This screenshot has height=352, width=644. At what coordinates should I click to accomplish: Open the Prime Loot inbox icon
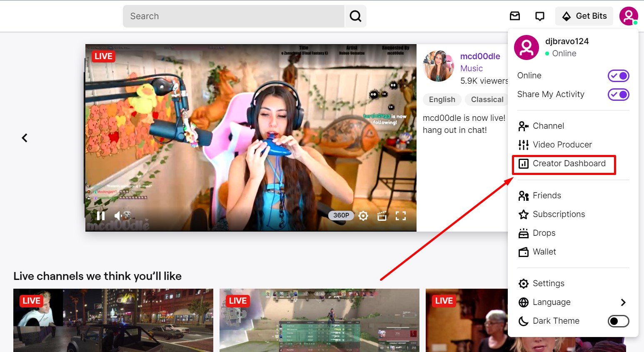pos(515,16)
